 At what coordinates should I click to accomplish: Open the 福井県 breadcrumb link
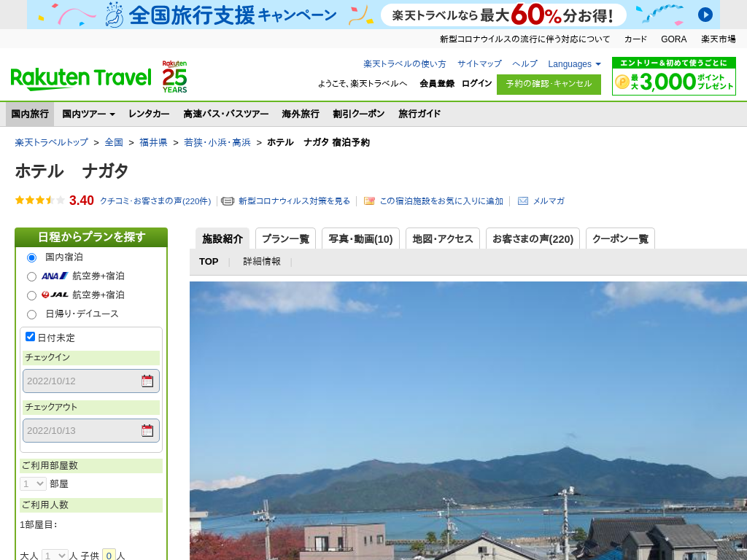point(153,142)
